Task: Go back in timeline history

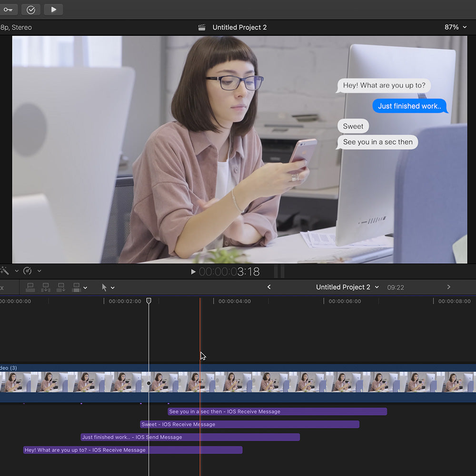Action: pyautogui.click(x=269, y=287)
